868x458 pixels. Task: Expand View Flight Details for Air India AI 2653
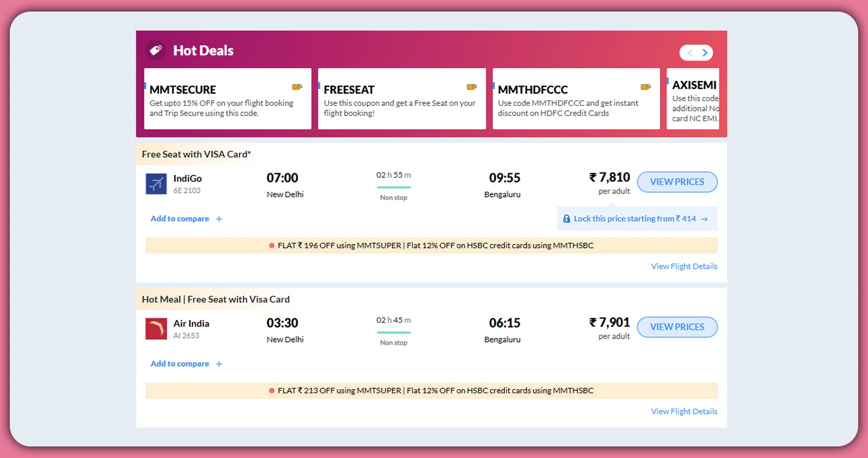click(684, 411)
